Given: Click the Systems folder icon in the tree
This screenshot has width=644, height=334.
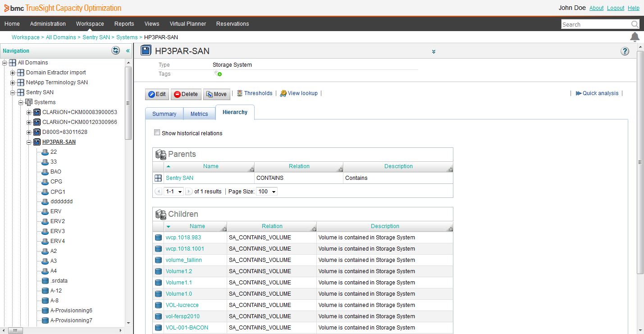Looking at the screenshot, I should [29, 102].
